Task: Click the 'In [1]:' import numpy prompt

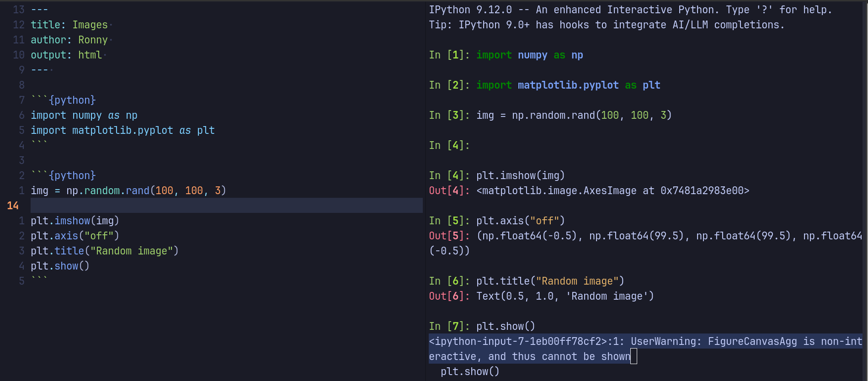Action: click(x=506, y=55)
